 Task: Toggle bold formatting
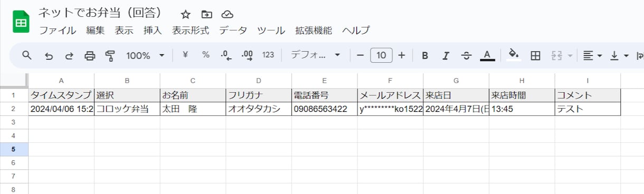coord(425,55)
